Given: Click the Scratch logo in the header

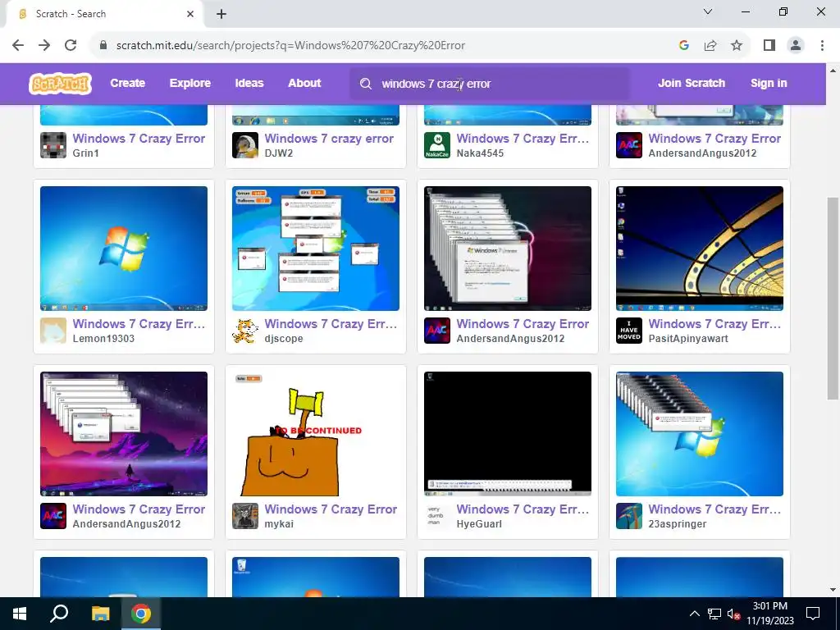Looking at the screenshot, I should click(60, 84).
